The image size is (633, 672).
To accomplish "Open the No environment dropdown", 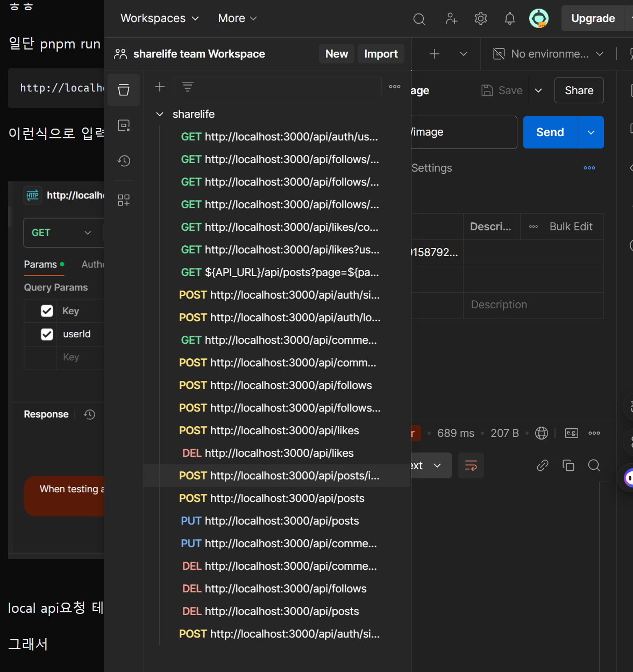I will 549,54.
